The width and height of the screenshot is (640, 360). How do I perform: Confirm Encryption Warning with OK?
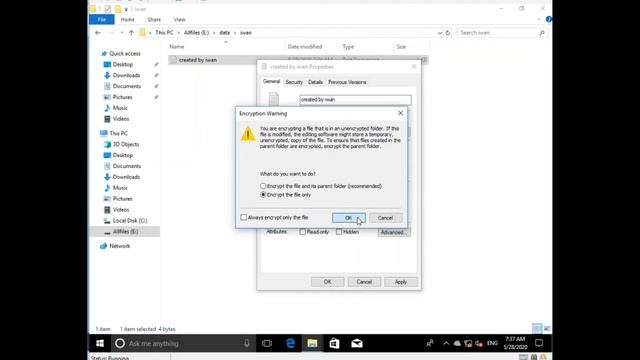click(349, 218)
